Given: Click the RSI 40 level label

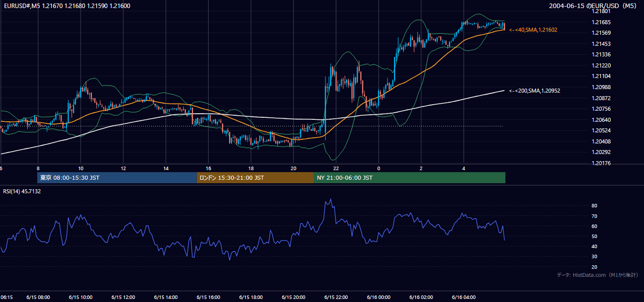Looking at the screenshot, I should point(594,246).
